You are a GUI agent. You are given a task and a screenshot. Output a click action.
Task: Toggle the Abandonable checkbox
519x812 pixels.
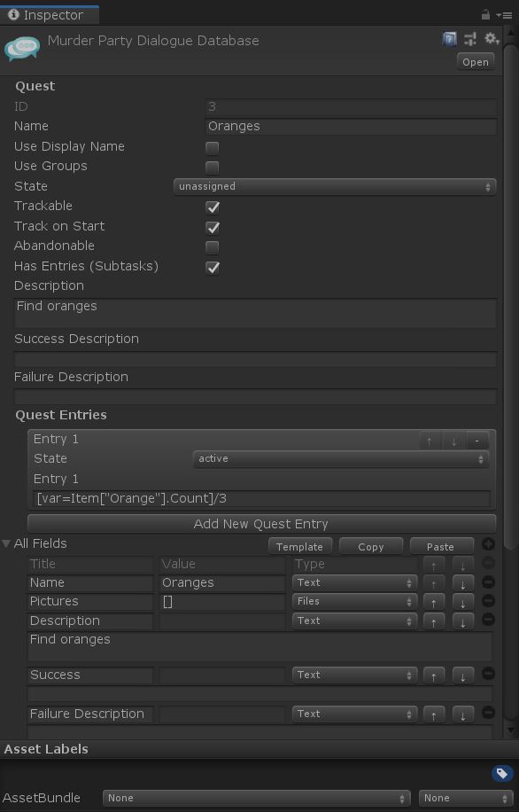pos(213,247)
